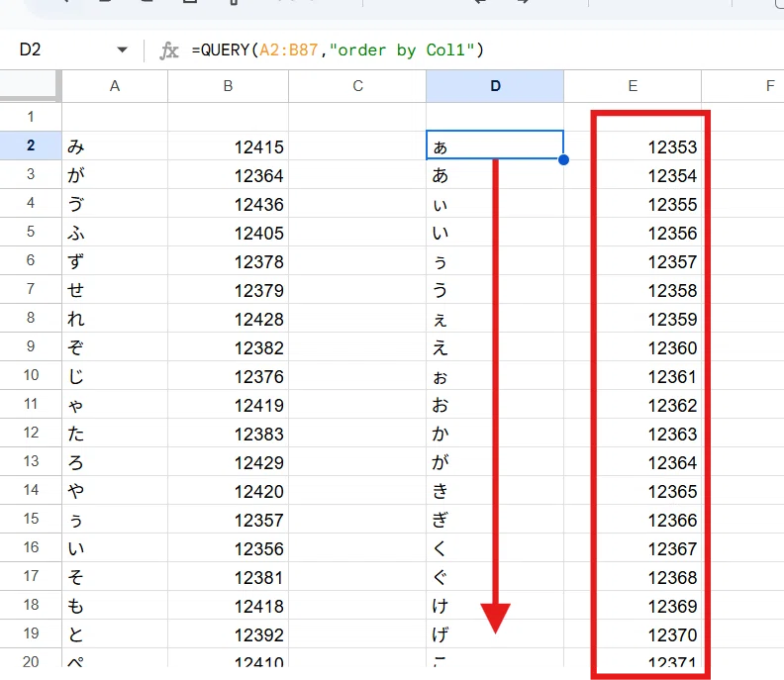Select column B header
The height and width of the screenshot is (680, 784).
coord(228,86)
